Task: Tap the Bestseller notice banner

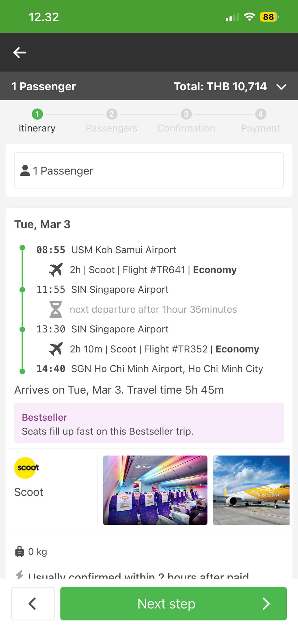Action: (x=149, y=423)
